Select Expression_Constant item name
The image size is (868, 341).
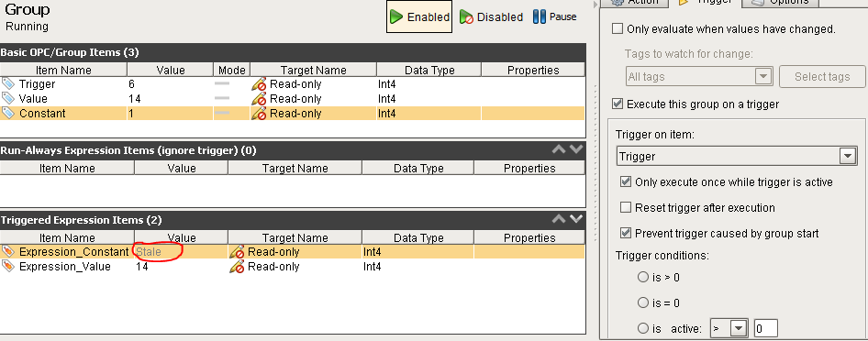[x=73, y=251]
